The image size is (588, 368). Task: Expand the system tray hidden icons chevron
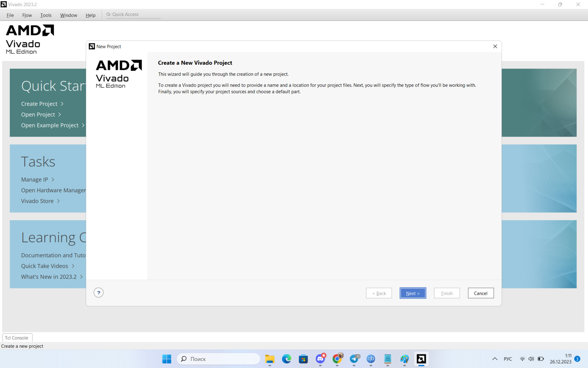[x=495, y=359]
